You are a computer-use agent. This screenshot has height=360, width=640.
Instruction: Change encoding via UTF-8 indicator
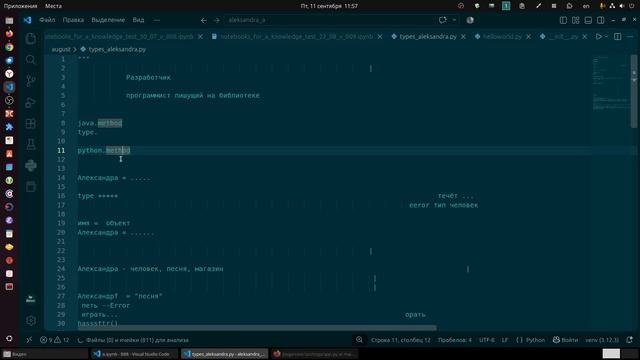coord(487,340)
